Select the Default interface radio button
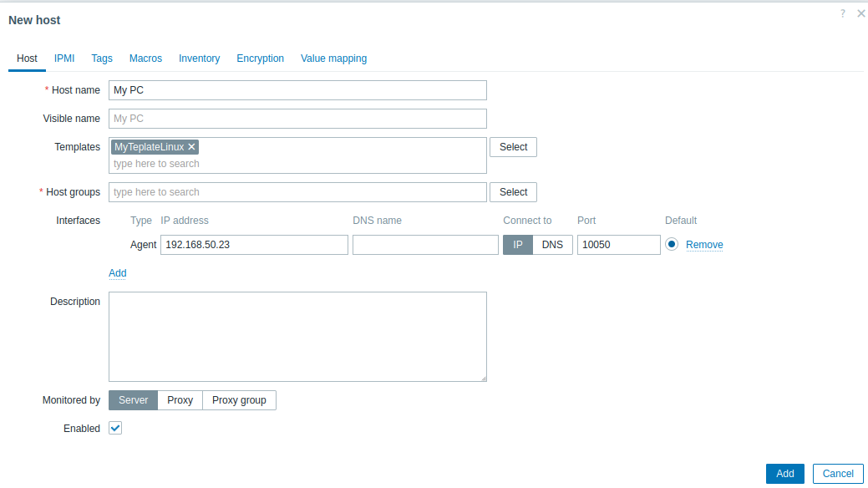This screenshot has height=488, width=868. (x=672, y=245)
